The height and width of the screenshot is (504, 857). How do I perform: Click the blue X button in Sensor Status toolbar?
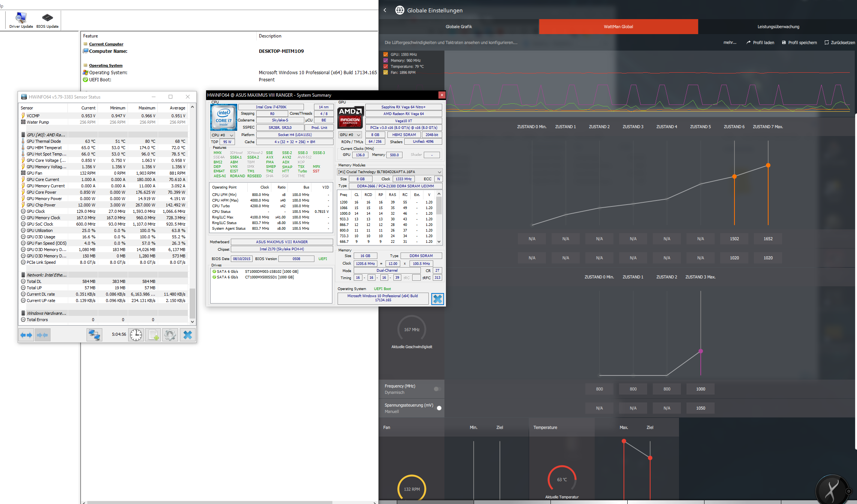point(187,335)
